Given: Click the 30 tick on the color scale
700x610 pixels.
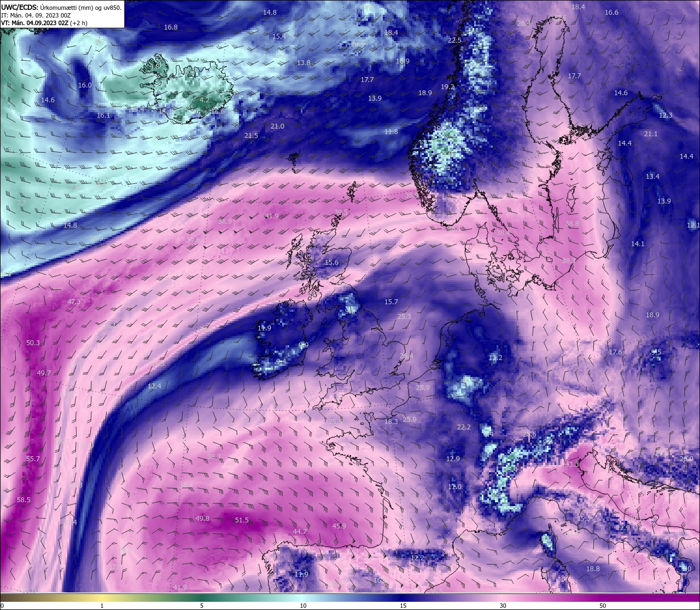Looking at the screenshot, I should pyautogui.click(x=502, y=606).
